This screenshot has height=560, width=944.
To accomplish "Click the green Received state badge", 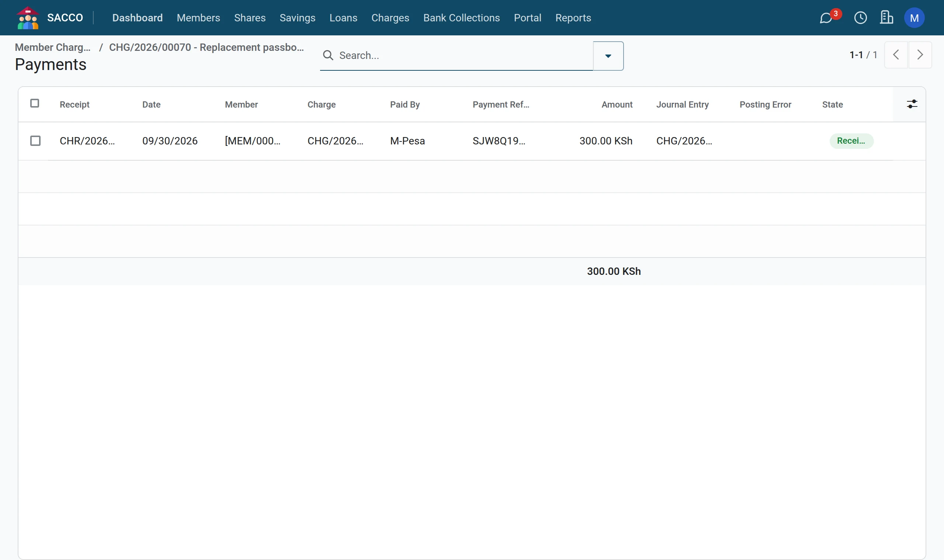I will click(851, 141).
